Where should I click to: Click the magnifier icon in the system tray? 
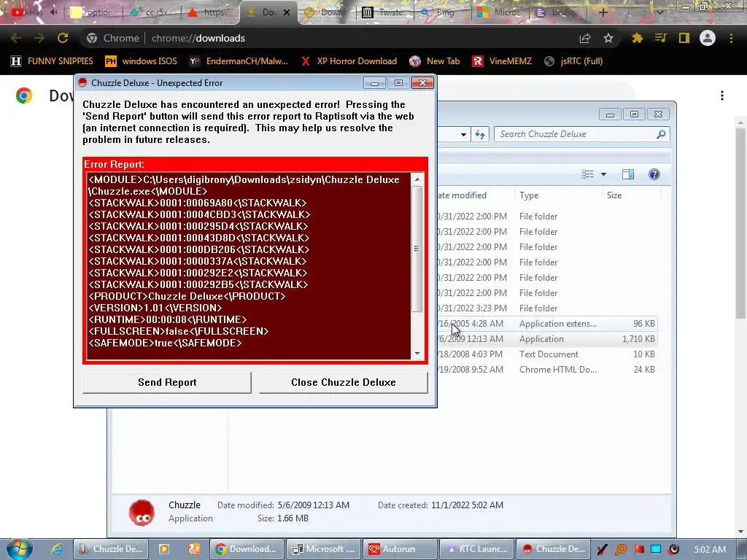(x=621, y=550)
